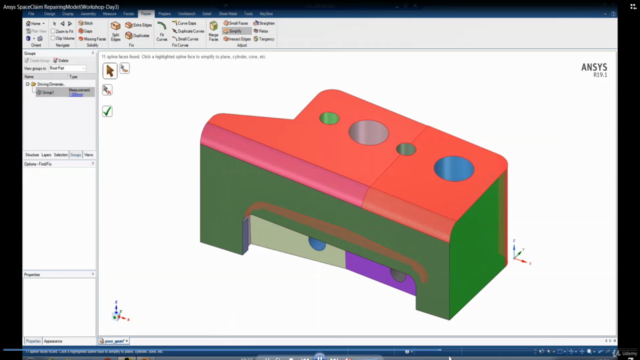This screenshot has height=360, width=640.
Task: Switch to the Measure ribbon tab
Action: click(109, 14)
